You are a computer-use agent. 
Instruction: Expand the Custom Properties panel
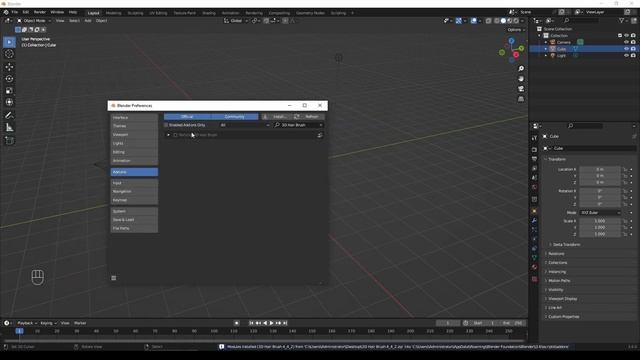[x=563, y=317]
